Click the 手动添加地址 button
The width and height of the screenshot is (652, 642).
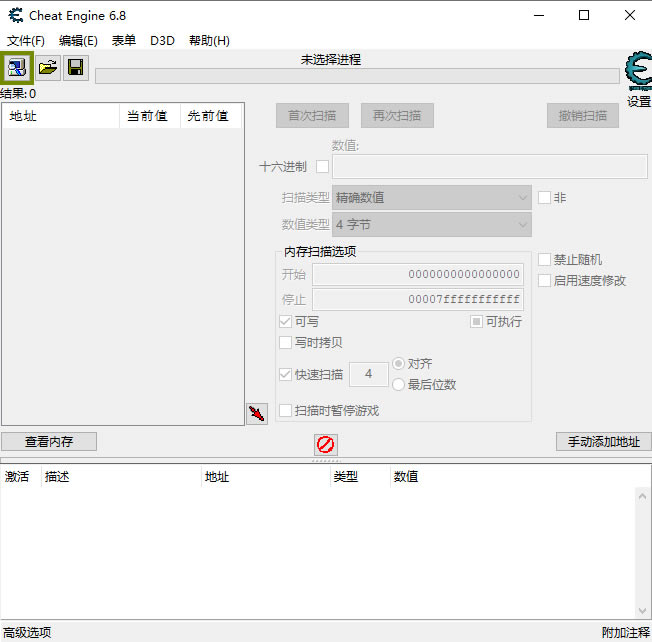[603, 441]
